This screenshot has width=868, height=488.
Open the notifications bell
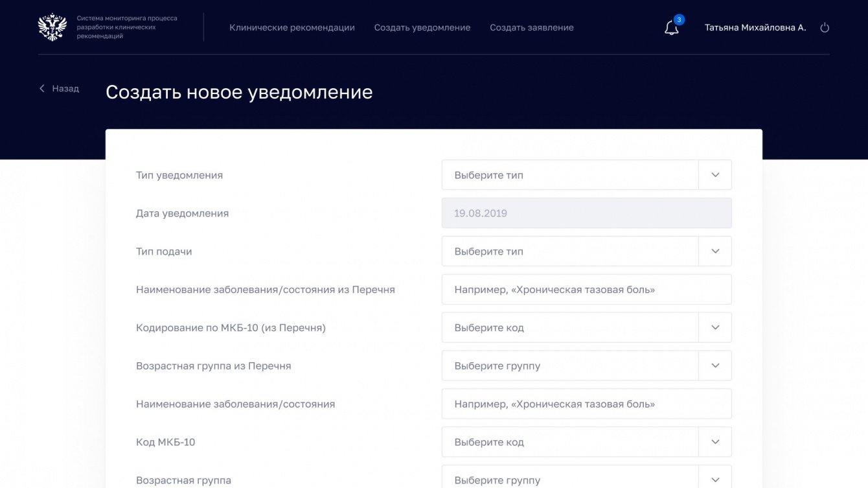pos(672,28)
